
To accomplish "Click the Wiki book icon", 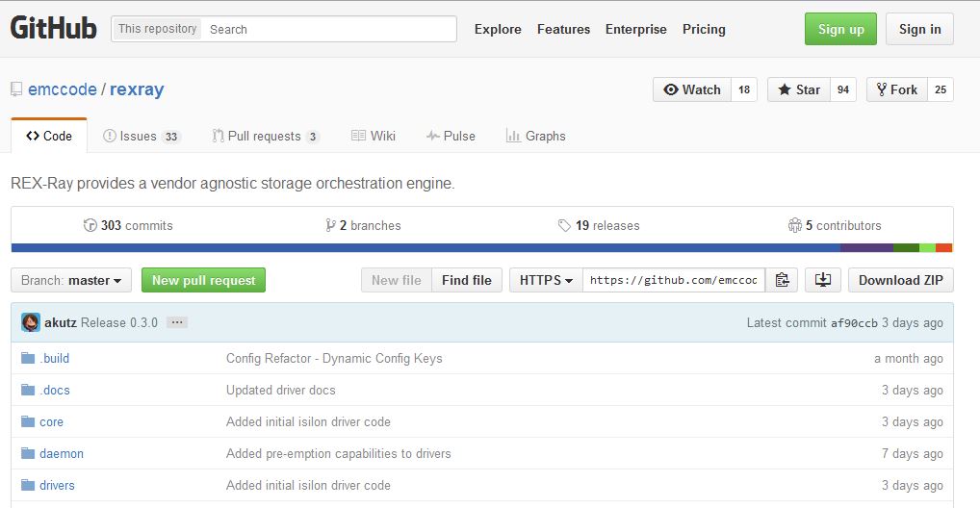I will coord(358,136).
